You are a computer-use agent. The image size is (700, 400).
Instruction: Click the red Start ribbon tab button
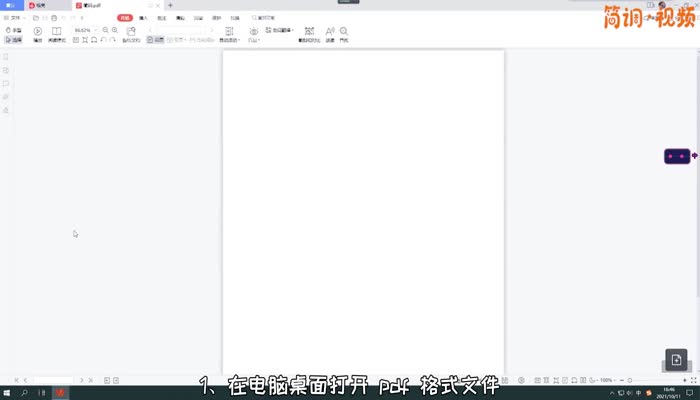124,18
